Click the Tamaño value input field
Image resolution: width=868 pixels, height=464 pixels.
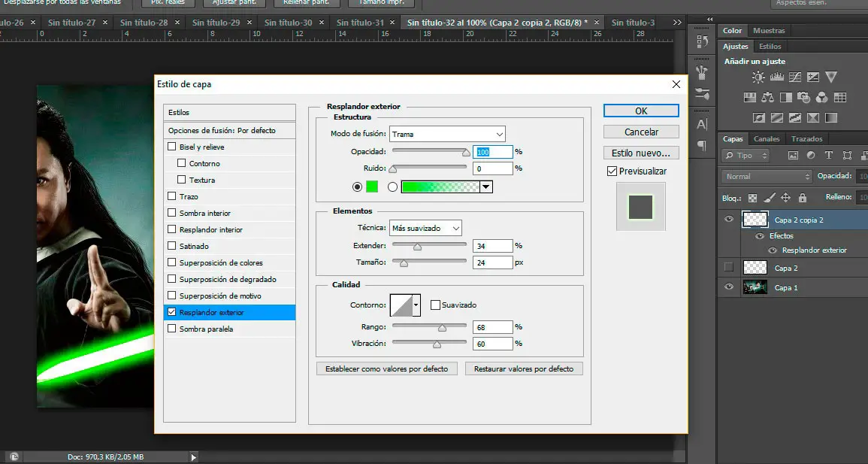point(492,262)
